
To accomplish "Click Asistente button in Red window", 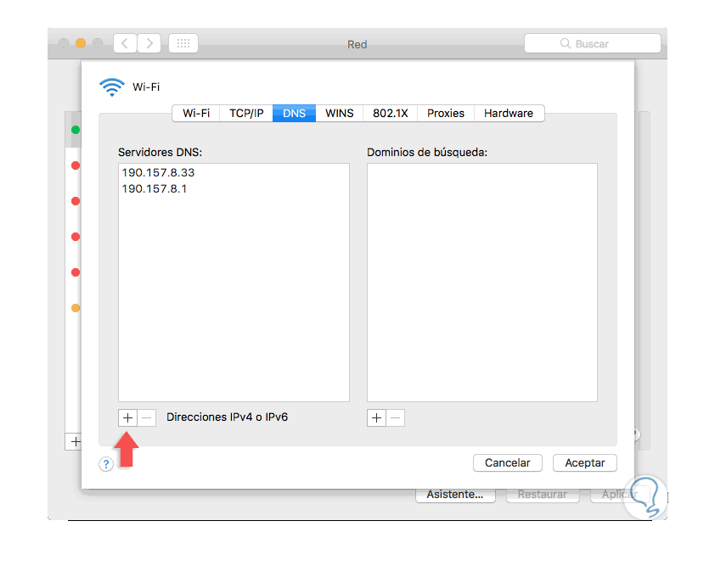I will [455, 495].
